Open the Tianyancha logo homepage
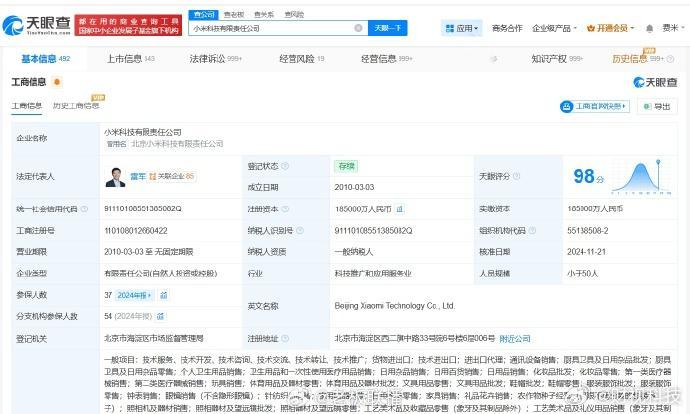 pyautogui.click(x=36, y=26)
